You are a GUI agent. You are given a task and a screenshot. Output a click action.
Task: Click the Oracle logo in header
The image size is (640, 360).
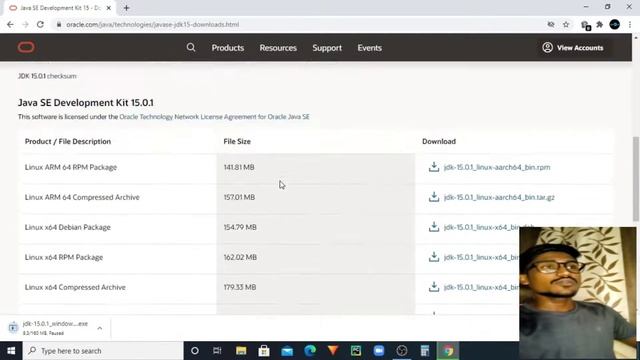[x=26, y=47]
